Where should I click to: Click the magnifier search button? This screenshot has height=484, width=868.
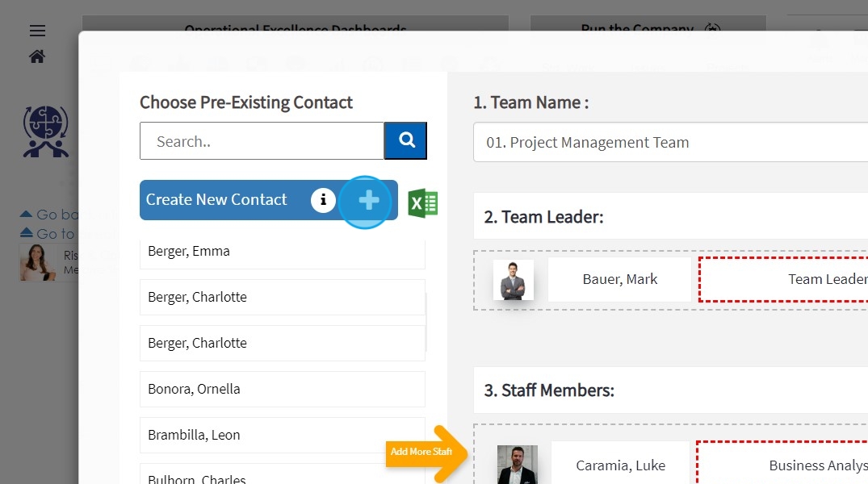(x=406, y=140)
